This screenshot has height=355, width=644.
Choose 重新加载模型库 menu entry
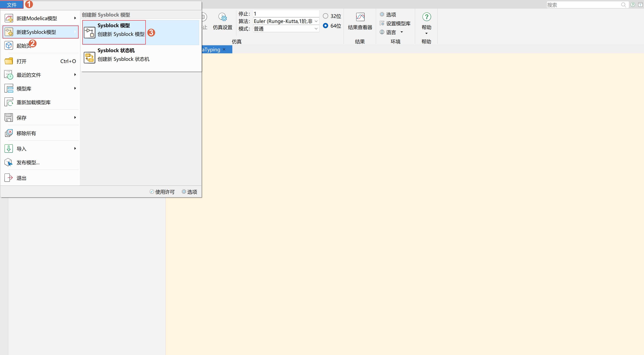point(40,102)
